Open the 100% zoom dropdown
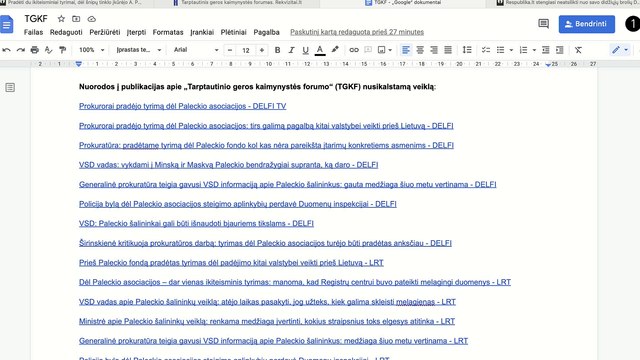 pos(91,50)
